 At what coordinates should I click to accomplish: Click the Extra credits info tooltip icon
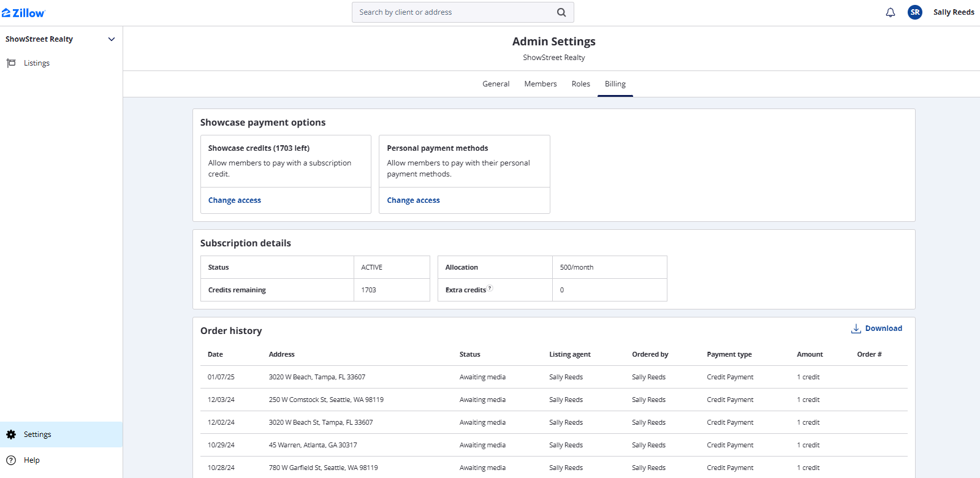(x=490, y=288)
